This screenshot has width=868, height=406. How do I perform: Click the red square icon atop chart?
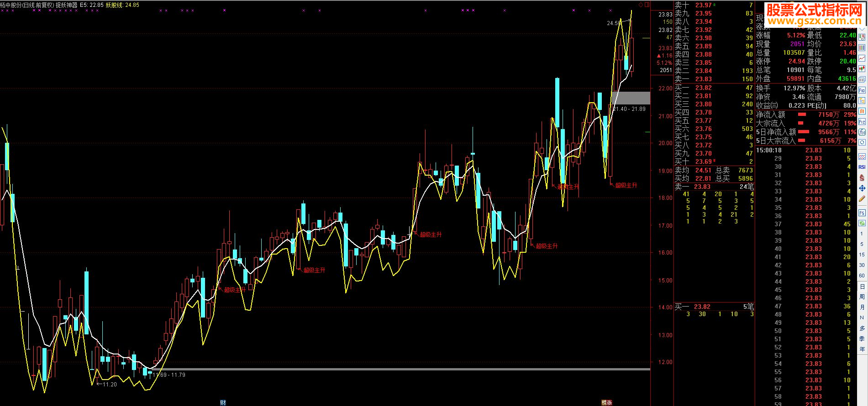coord(647,5)
